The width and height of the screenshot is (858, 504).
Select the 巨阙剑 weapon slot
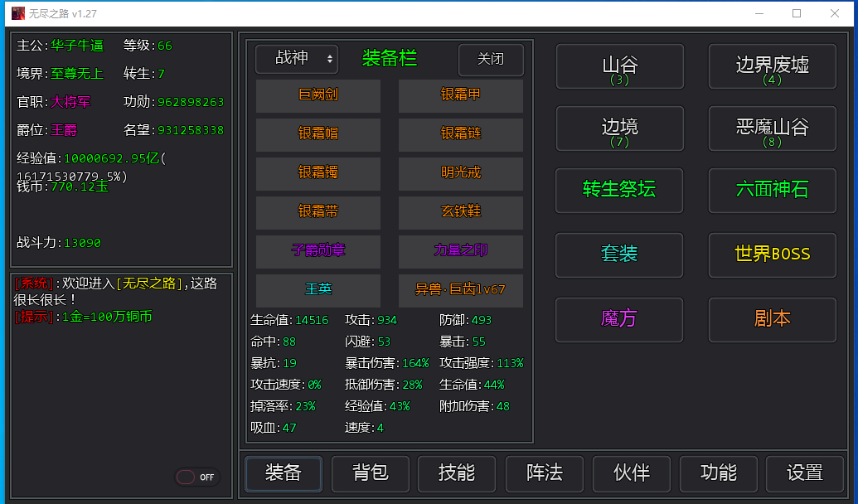click(318, 95)
